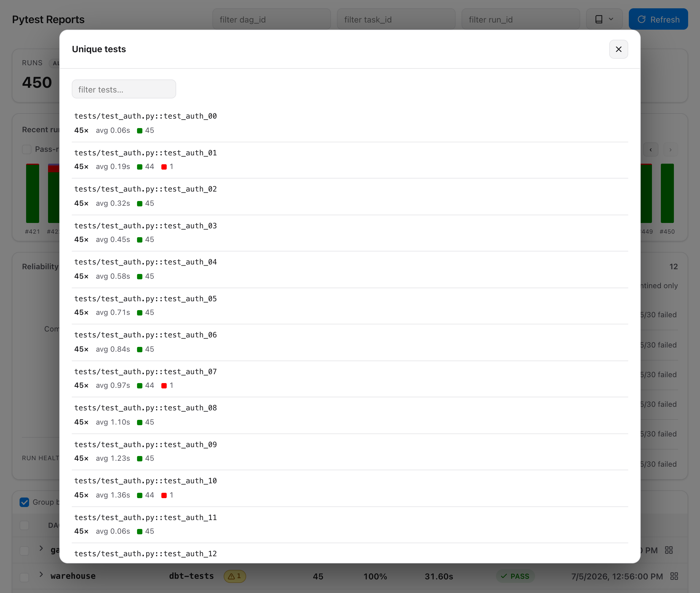Select test_auth_04 test row

[350, 269]
